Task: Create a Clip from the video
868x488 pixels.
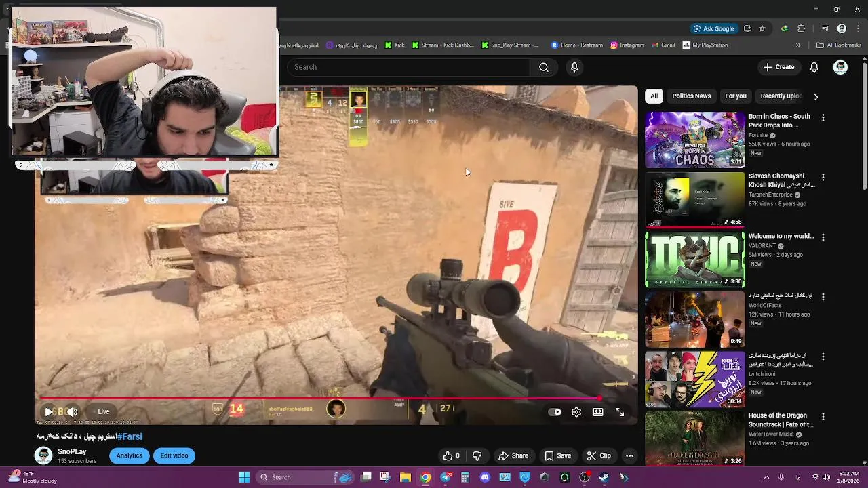Action: [x=599, y=456]
